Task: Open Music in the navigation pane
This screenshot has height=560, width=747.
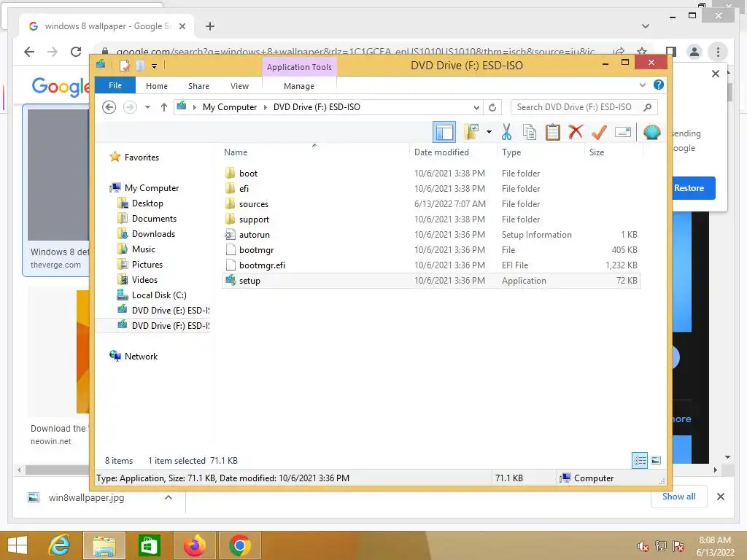Action: coord(144,249)
